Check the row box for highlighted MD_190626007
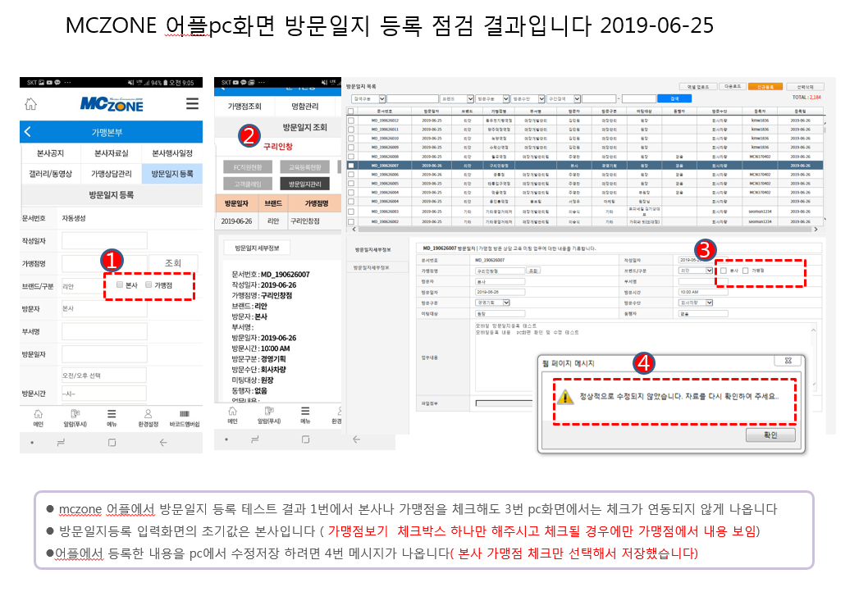Viewport: 868px width, 601px height. (350, 165)
